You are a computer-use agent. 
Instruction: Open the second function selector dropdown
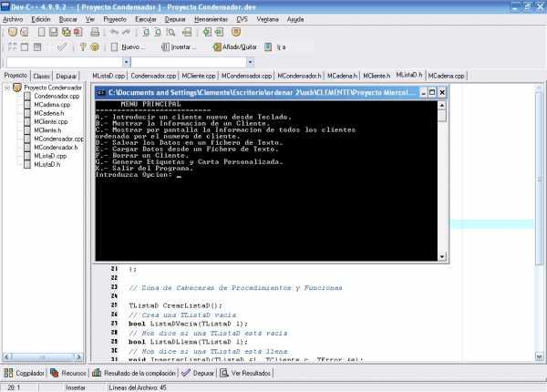(250, 62)
